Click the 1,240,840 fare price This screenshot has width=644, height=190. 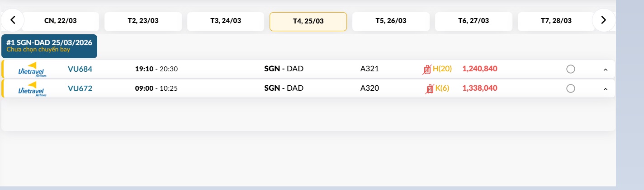point(479,69)
